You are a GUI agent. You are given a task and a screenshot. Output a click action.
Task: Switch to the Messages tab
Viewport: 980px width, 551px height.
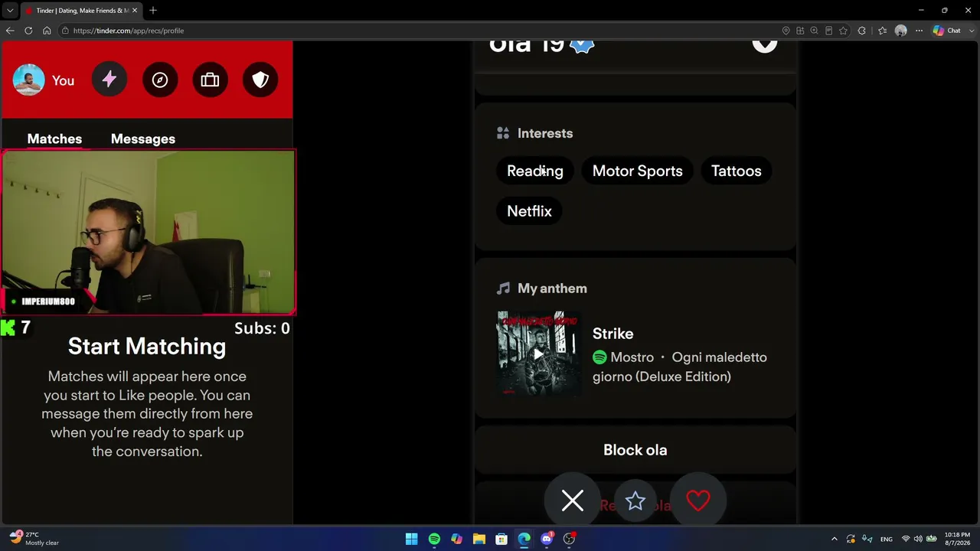[143, 139]
